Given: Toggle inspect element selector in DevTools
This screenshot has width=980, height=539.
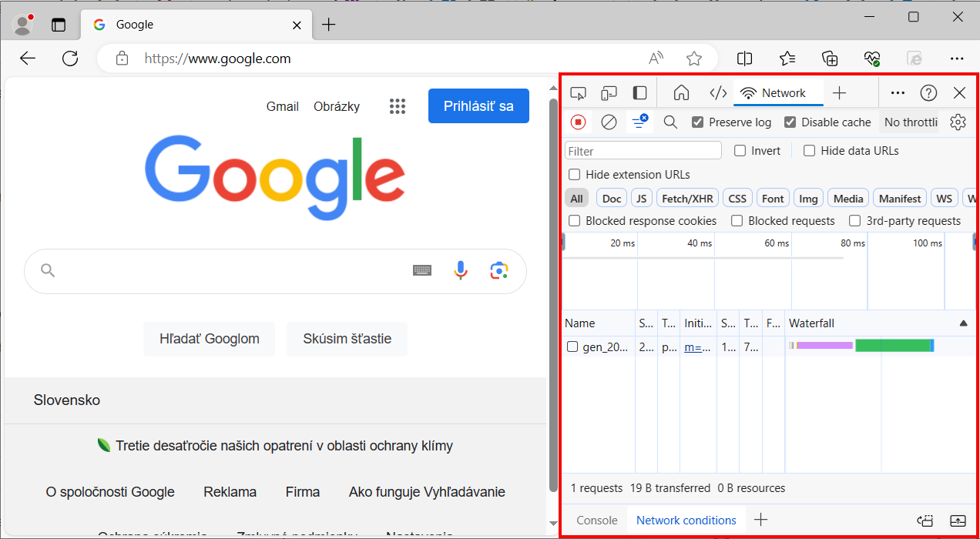Looking at the screenshot, I should pos(578,93).
